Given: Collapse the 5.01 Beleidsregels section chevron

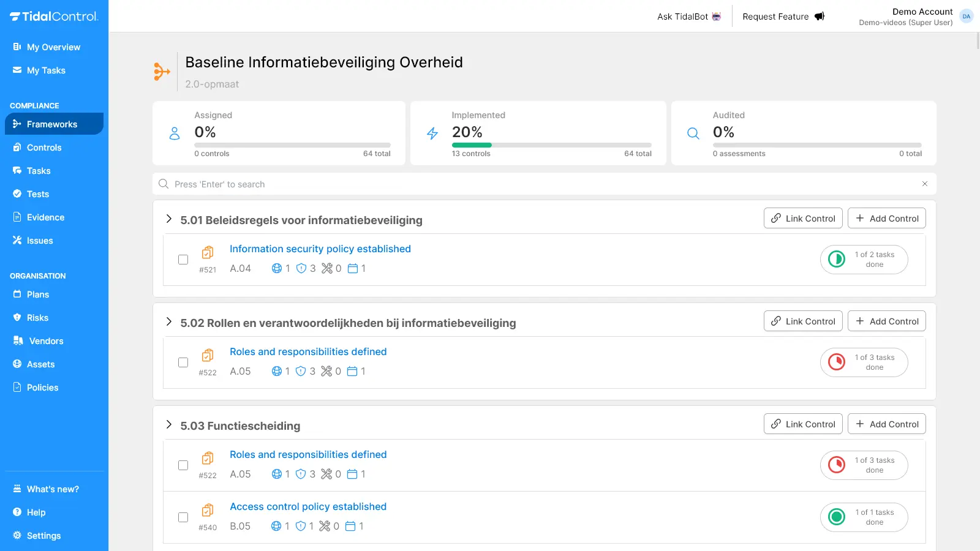Looking at the screenshot, I should point(169,219).
